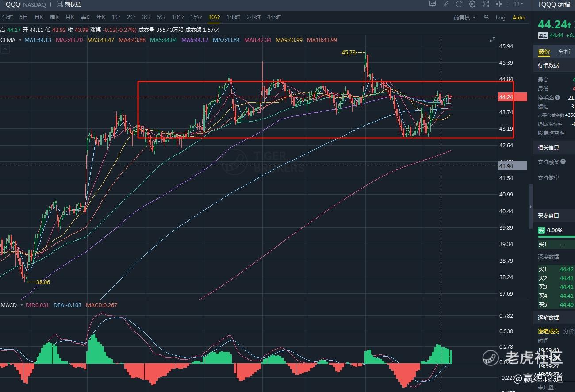
Task: Open the 11 dropdown in top toolbar
Action: click(x=518, y=4)
